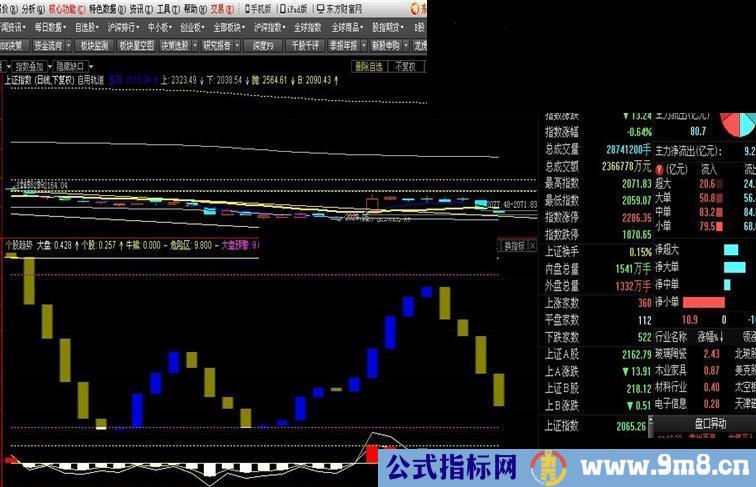Click the 换指标 button
The width and height of the screenshot is (756, 487).
[513, 244]
